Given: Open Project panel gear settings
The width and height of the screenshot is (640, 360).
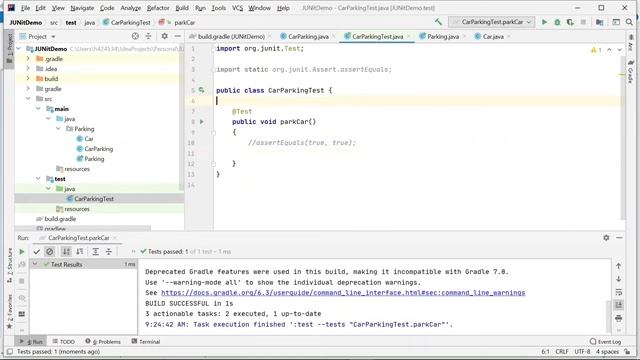Looking at the screenshot, I should [164, 36].
